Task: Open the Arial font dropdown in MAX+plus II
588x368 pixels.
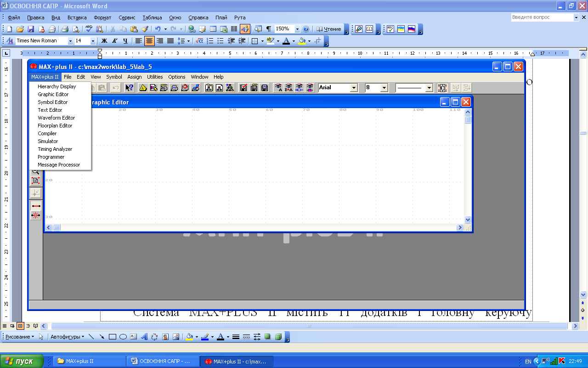Action: [x=354, y=87]
